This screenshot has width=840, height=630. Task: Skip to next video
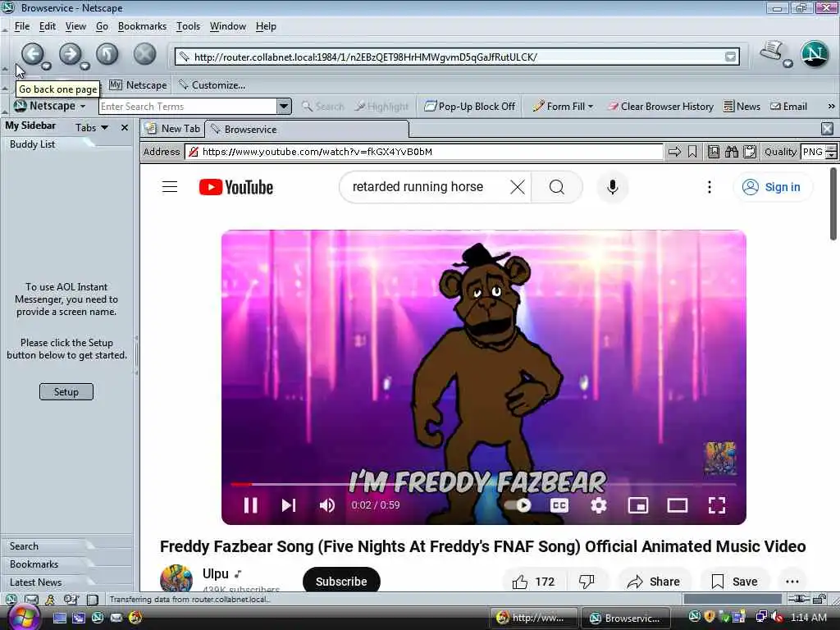click(289, 505)
